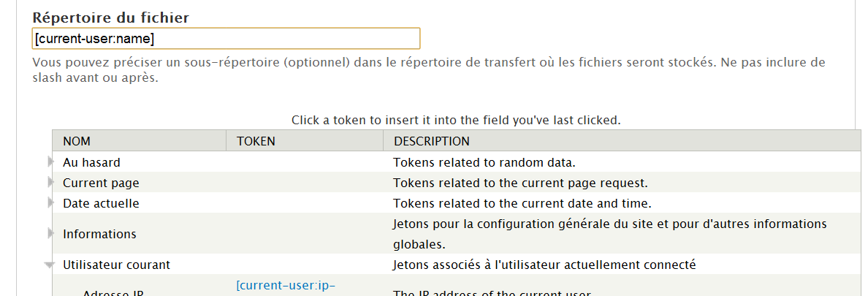Click the Répertoire du fichier text field

tap(226, 38)
